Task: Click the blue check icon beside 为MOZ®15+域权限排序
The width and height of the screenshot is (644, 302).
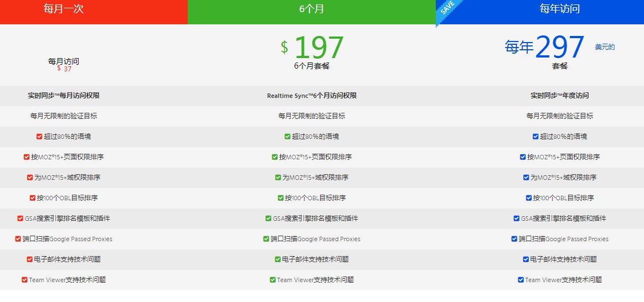Action: [526, 178]
